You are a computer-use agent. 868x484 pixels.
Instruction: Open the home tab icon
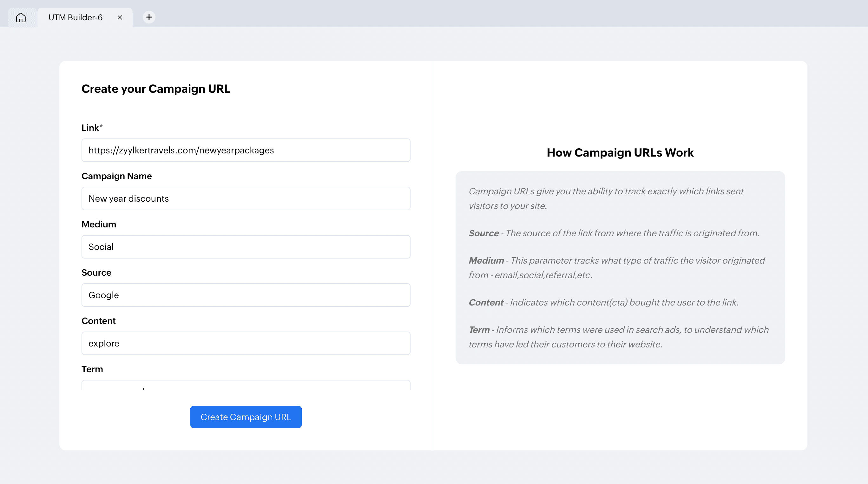[x=21, y=17]
